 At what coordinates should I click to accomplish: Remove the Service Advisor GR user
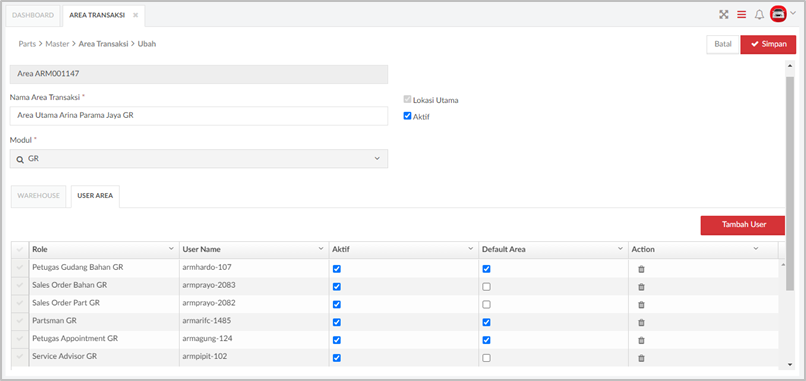(641, 358)
